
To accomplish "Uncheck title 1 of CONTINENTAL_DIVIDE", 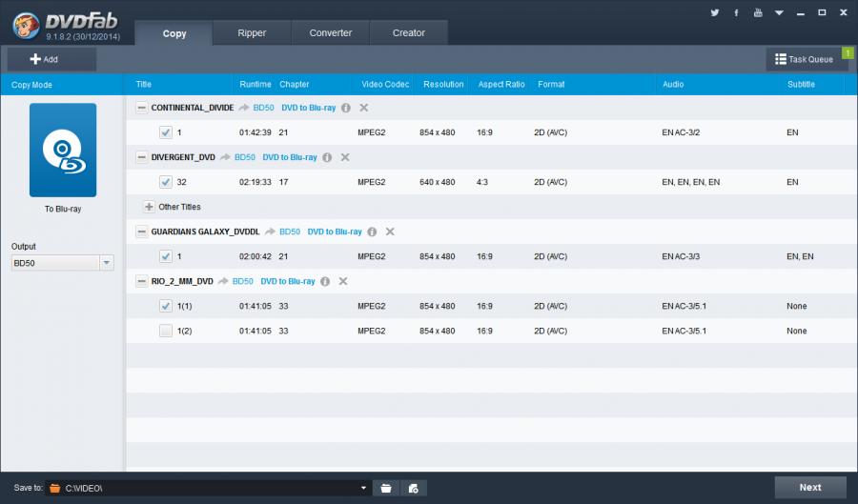I will [x=166, y=132].
